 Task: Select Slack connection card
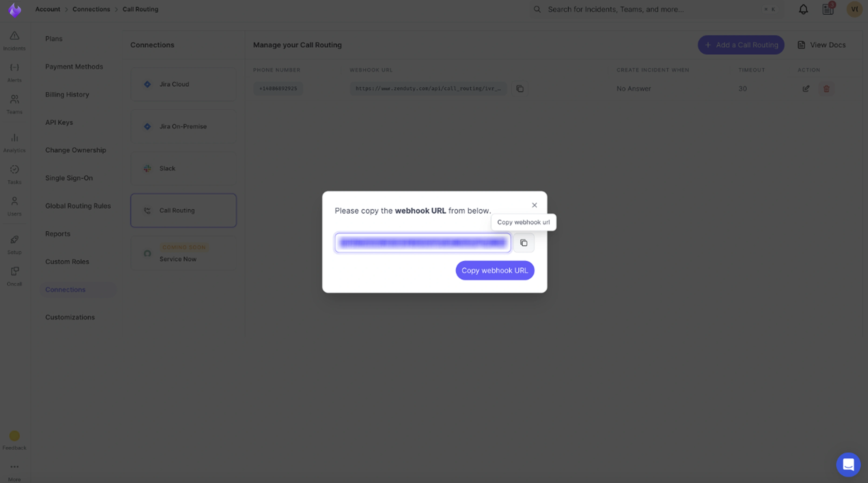pos(183,168)
